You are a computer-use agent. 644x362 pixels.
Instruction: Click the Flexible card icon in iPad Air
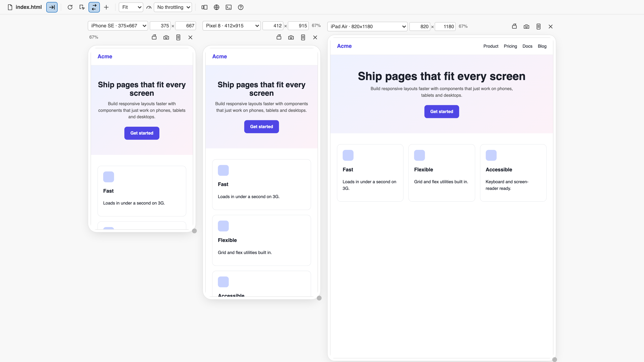(x=419, y=155)
